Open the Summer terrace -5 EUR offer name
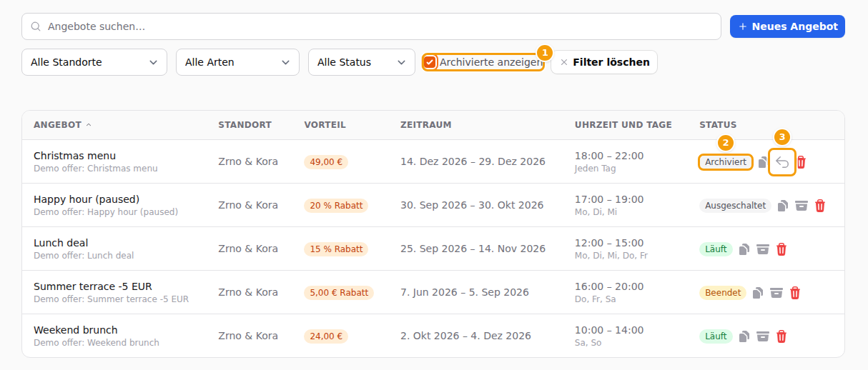Image resolution: width=868 pixels, height=370 pixels. pyautogui.click(x=93, y=286)
